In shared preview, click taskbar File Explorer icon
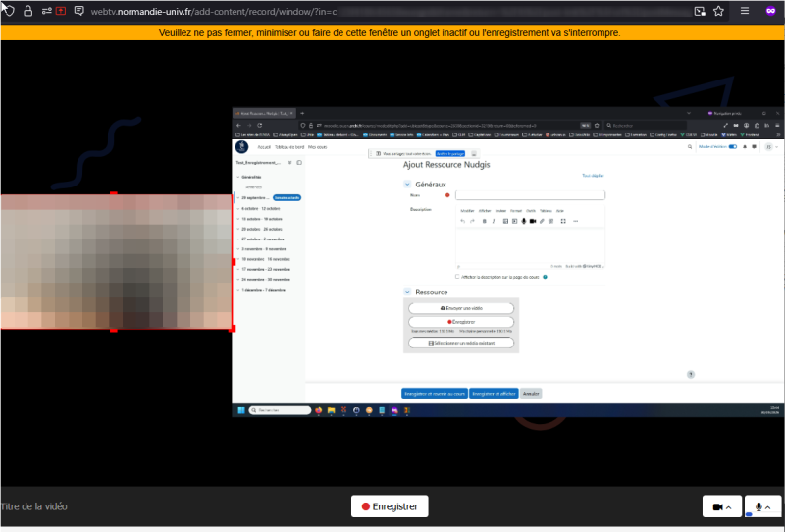Viewport: 785px width, 532px height. pos(331,410)
